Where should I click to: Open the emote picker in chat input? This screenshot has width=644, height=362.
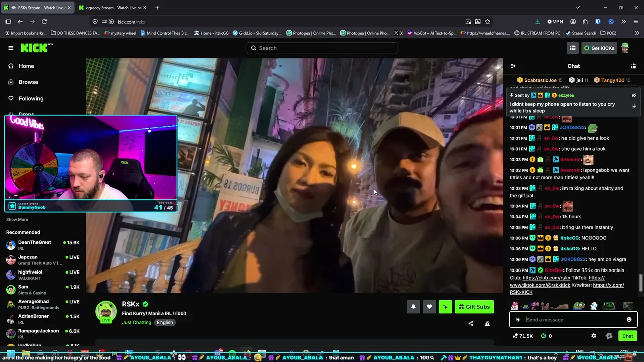point(629,320)
